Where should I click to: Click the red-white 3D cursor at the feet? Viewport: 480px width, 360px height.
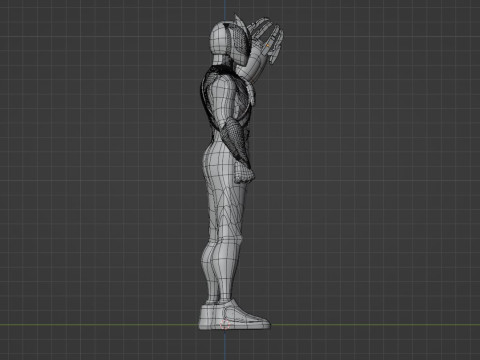[x=225, y=324]
